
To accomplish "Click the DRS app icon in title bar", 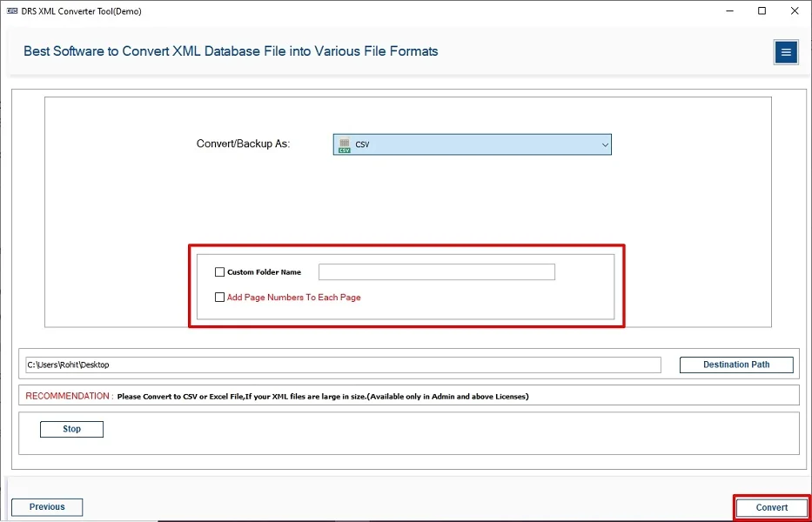I will 12,11.
